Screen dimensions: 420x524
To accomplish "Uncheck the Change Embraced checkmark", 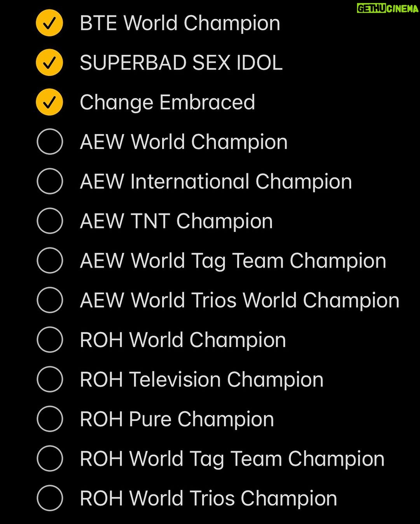I will [x=49, y=102].
